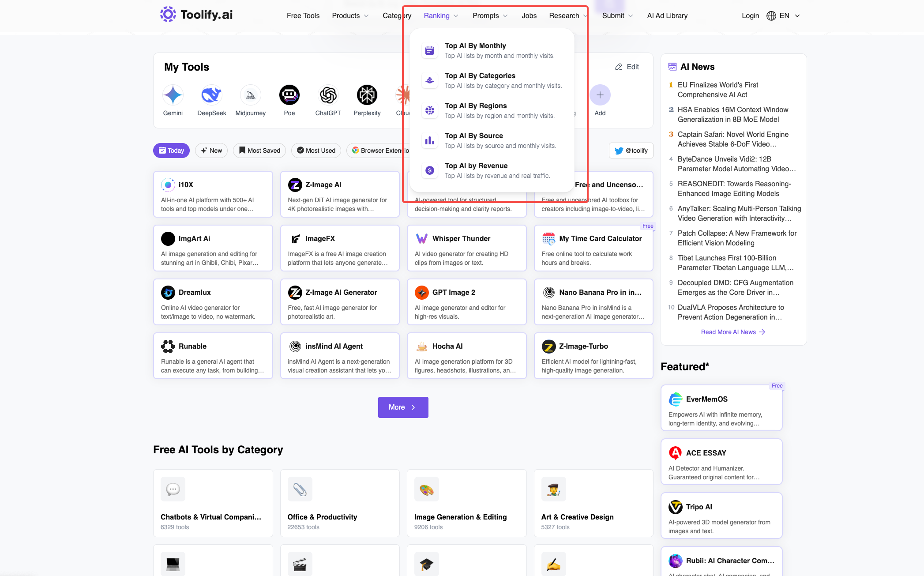Screen dimensions: 924x576
Task: Click the Z-Image AI logo icon
Action: point(295,185)
